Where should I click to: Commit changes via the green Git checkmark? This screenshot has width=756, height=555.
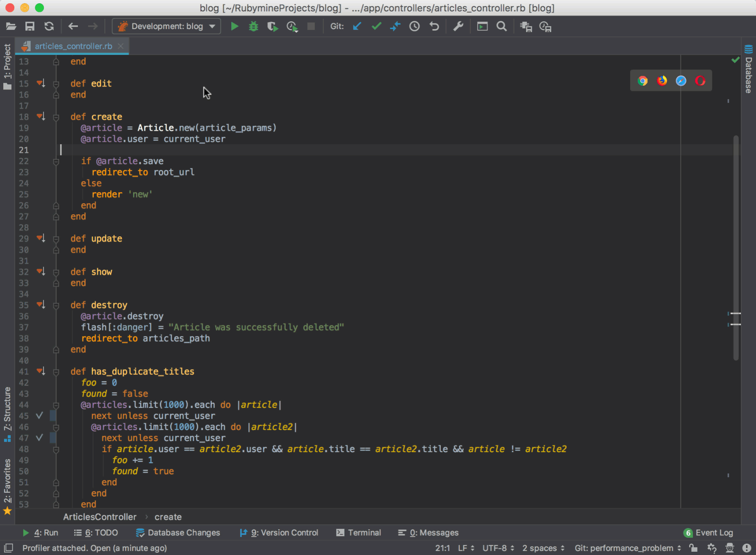[376, 26]
